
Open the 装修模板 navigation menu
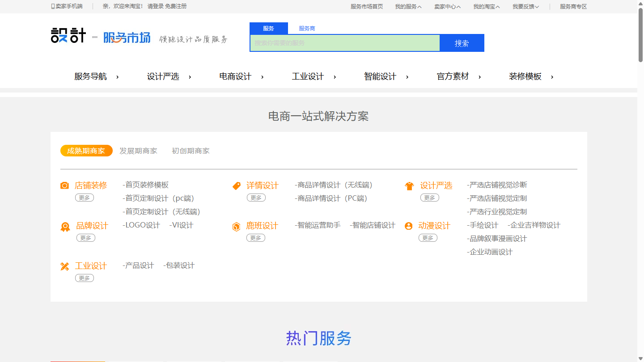pyautogui.click(x=531, y=76)
